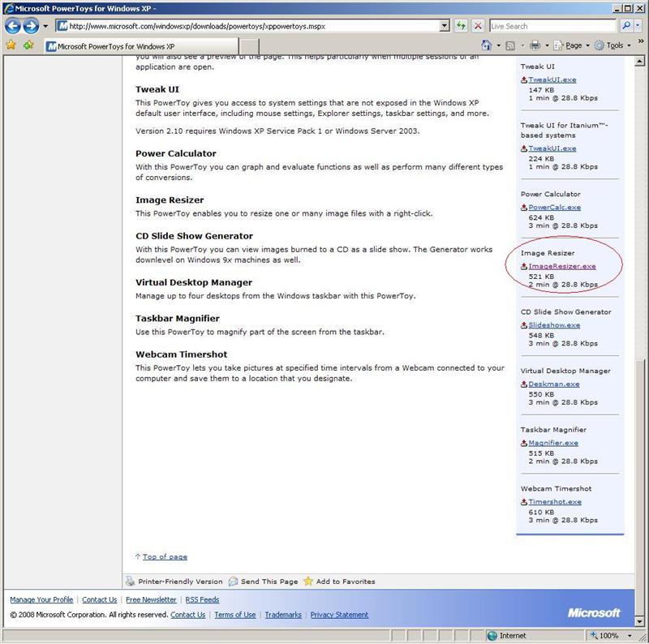
Task: Click download icon beside Deskman.exe
Action: point(524,384)
